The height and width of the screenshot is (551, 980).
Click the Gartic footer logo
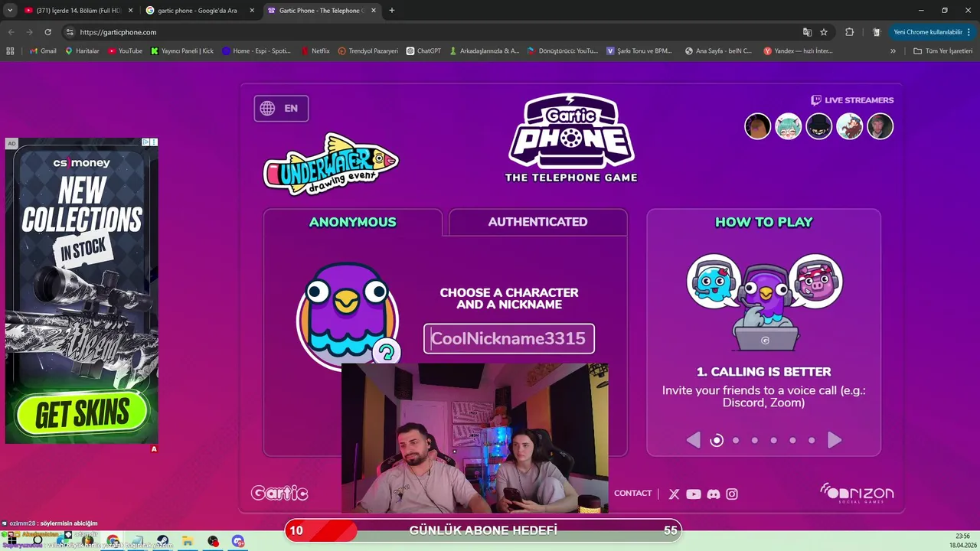point(279,494)
